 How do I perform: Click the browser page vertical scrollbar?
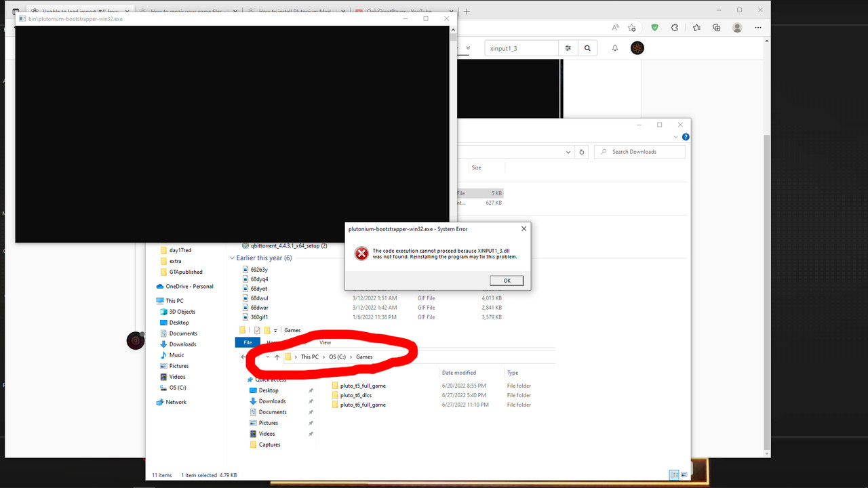[766, 291]
